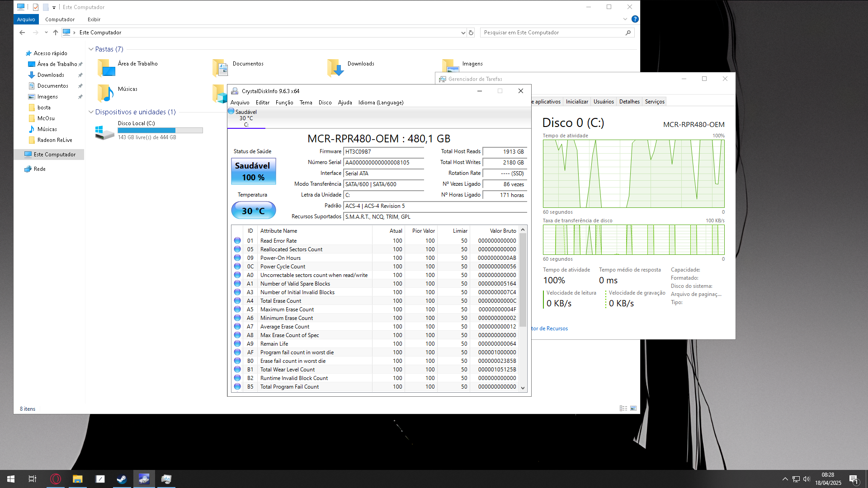Open the Ajuda menu in CrystalDiskInfo
This screenshot has height=488, width=868.
[345, 103]
